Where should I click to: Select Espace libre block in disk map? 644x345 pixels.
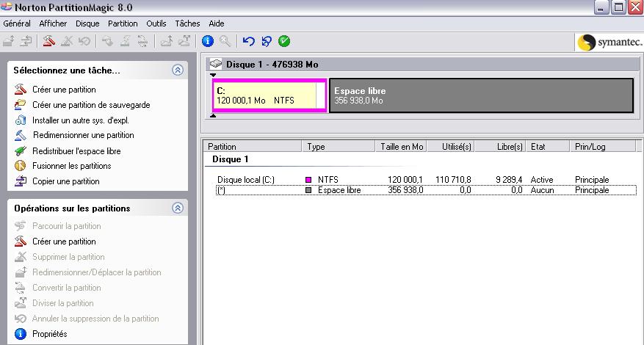point(482,95)
